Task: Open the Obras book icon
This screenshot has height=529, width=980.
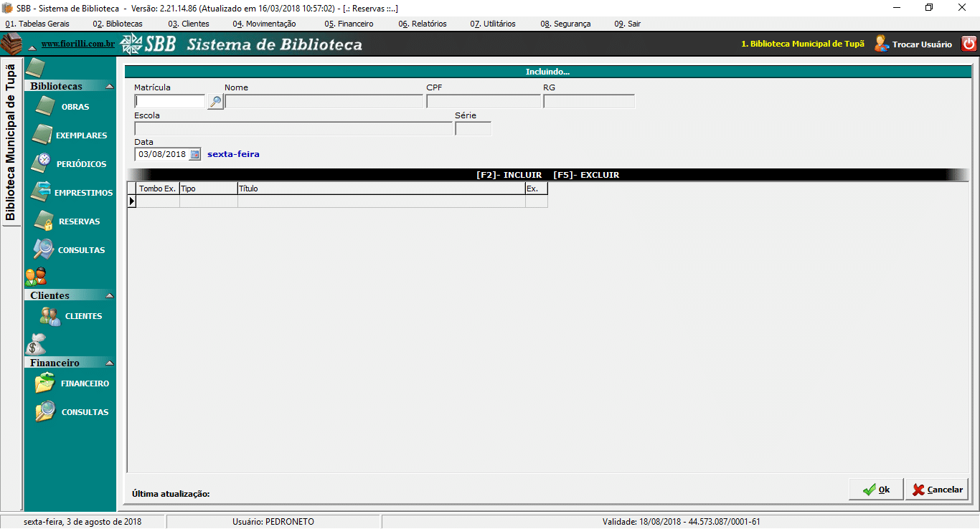Action: (x=44, y=107)
